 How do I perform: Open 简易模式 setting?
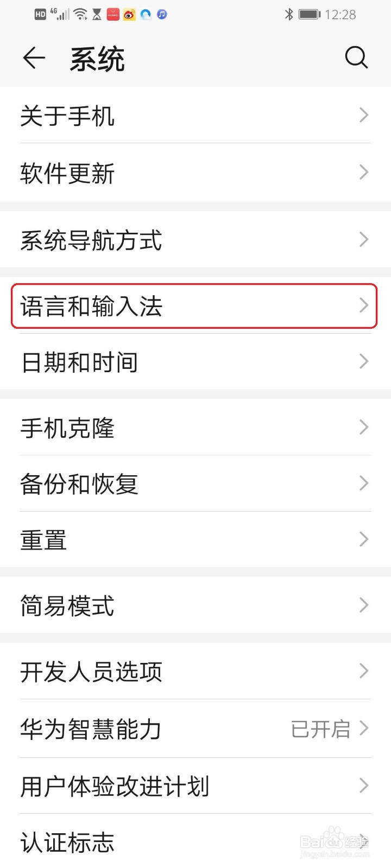click(195, 605)
